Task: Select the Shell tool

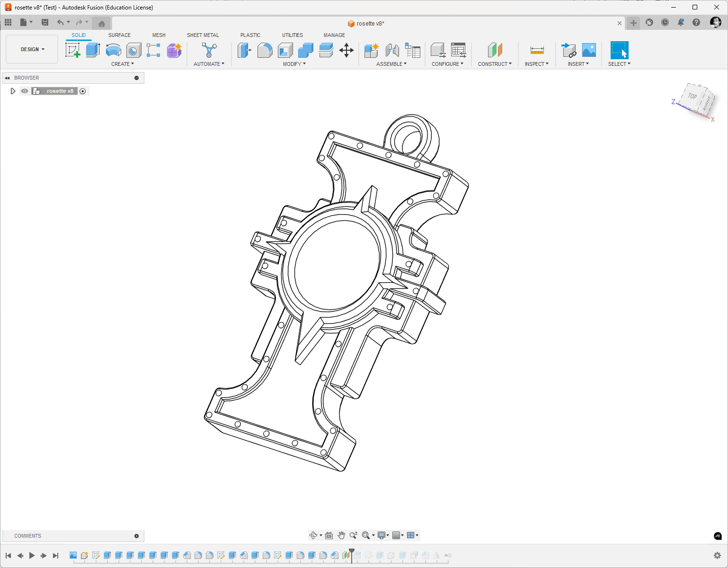Action: [x=285, y=50]
